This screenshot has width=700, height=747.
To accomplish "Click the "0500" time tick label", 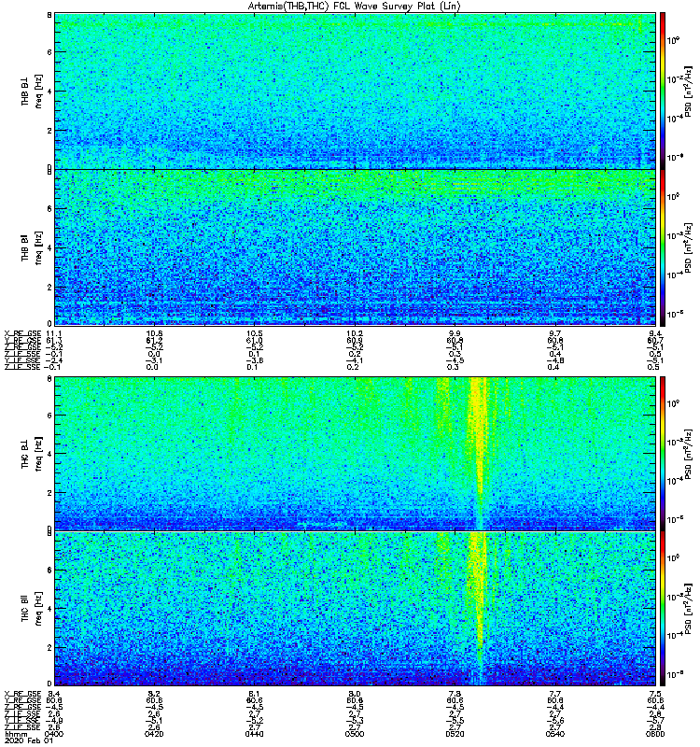I will [355, 734].
